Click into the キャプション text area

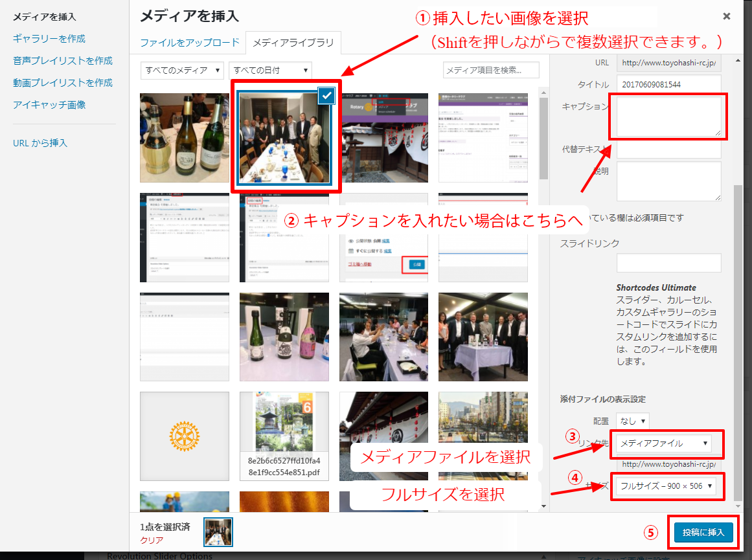click(x=668, y=117)
